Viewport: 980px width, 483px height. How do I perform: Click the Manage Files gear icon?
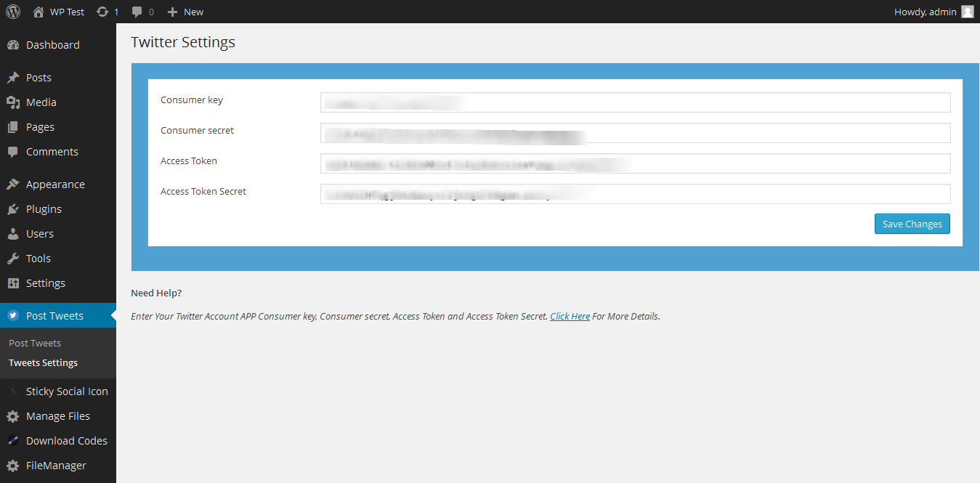13,416
